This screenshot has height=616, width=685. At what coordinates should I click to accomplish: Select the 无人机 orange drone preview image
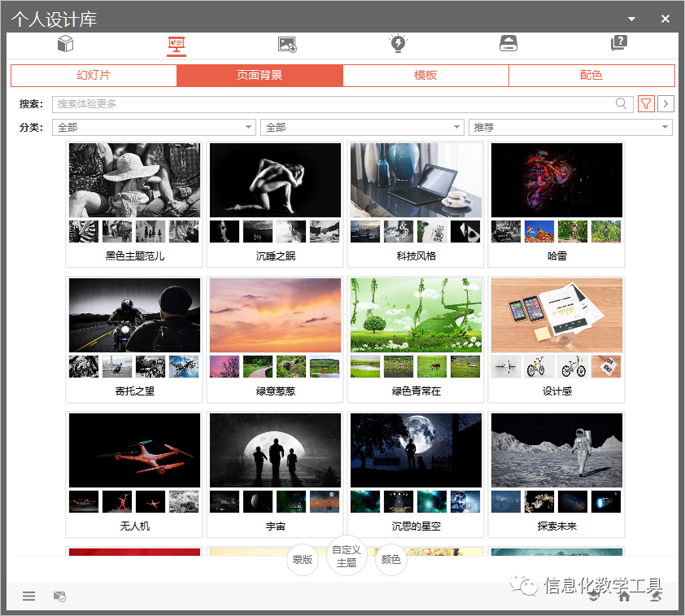point(134,450)
